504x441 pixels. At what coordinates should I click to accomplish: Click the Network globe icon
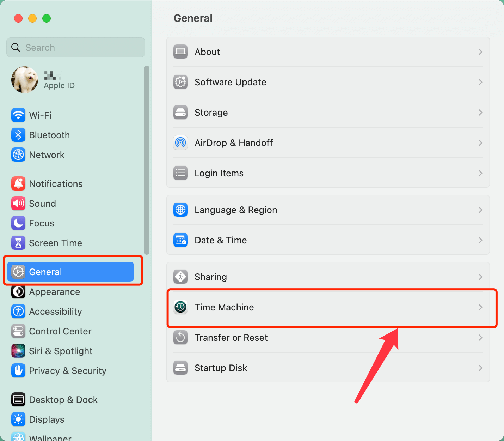18,155
